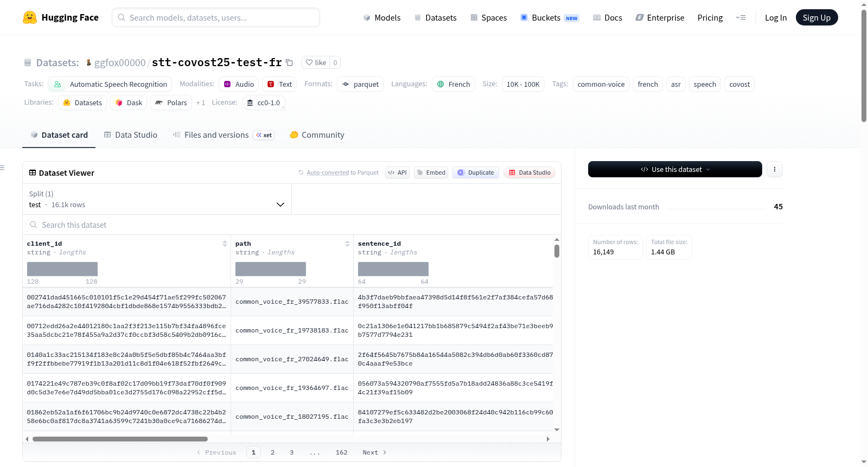Go to page 3 of the dataset
Viewport: 868px width, 467px height.
(x=291, y=452)
